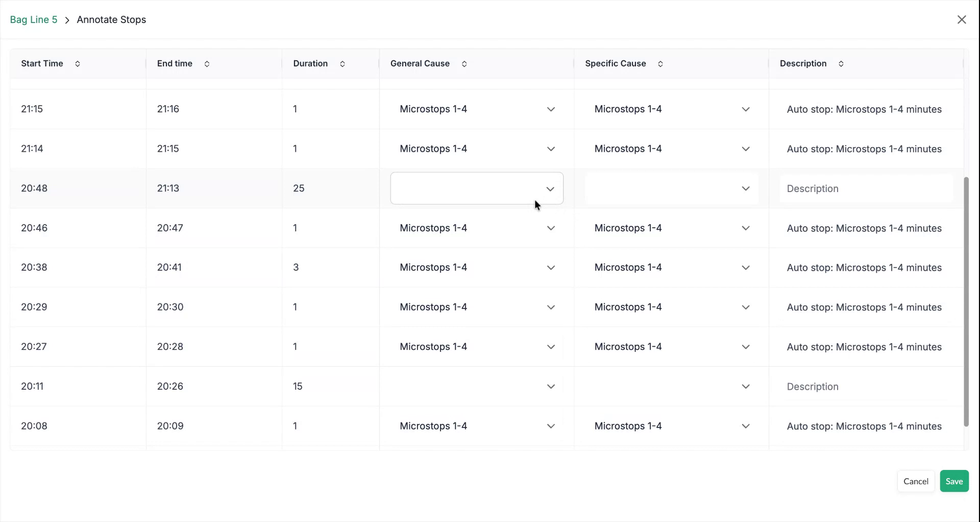Click the General Cause sort arrows

464,64
